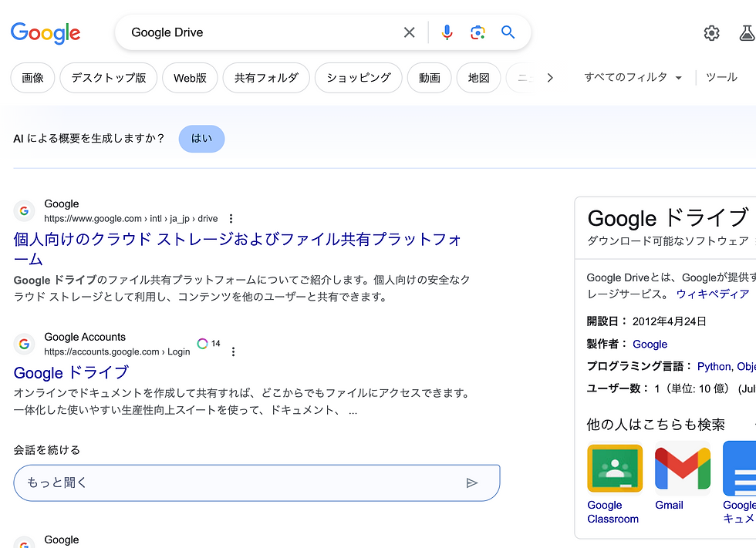Open Google ドライブ result link
The width and height of the screenshot is (756, 548).
tap(71, 373)
